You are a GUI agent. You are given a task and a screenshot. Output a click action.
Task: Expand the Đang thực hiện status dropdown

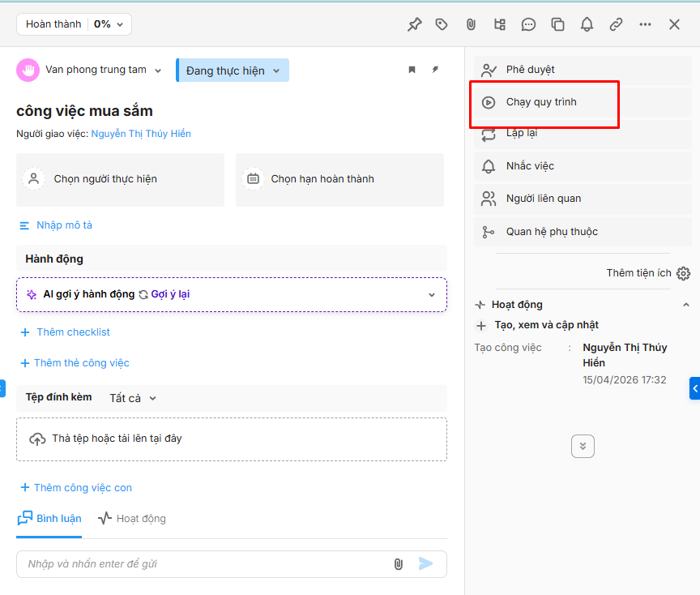point(233,71)
